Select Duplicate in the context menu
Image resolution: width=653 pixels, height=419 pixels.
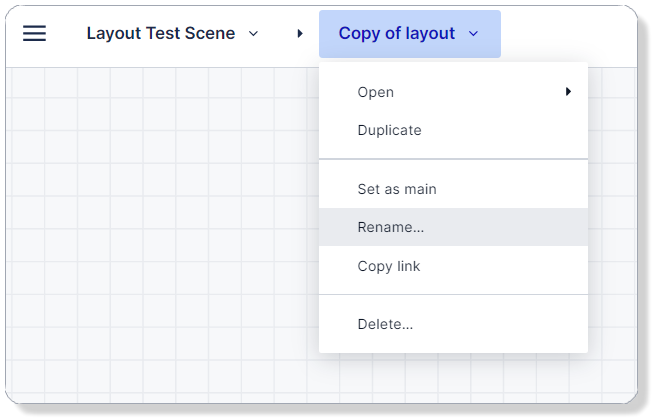389,130
